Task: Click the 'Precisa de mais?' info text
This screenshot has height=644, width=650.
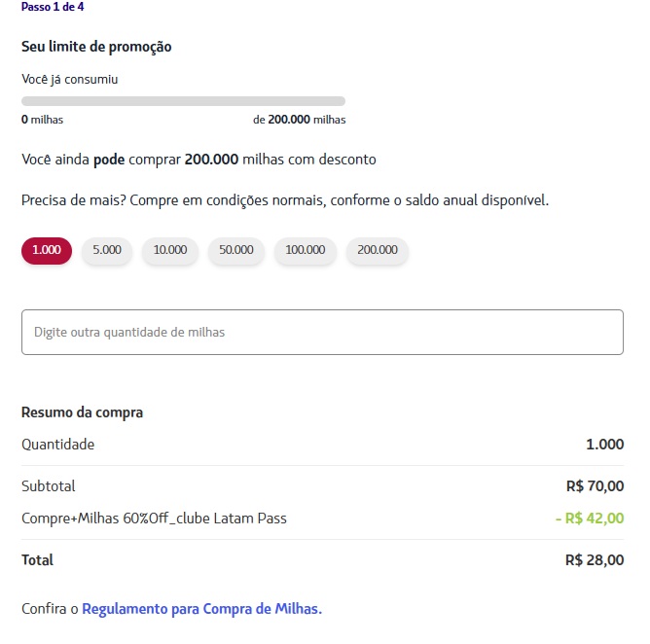Action: 285,201
